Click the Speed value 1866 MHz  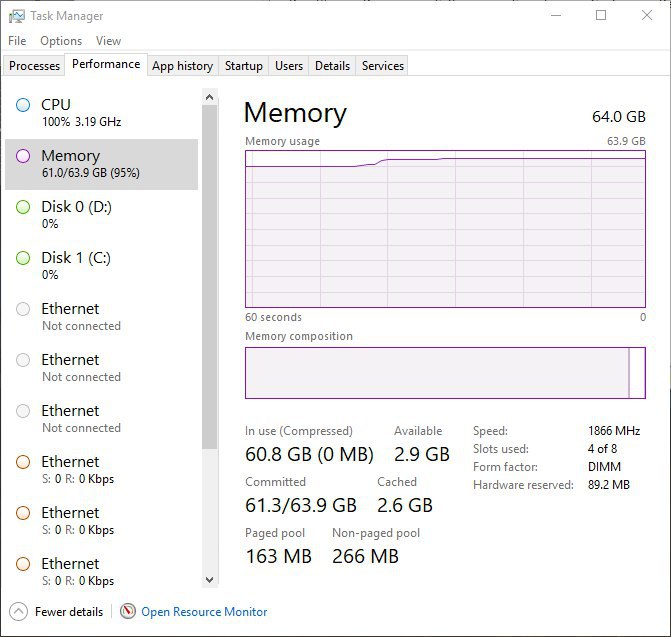(614, 431)
